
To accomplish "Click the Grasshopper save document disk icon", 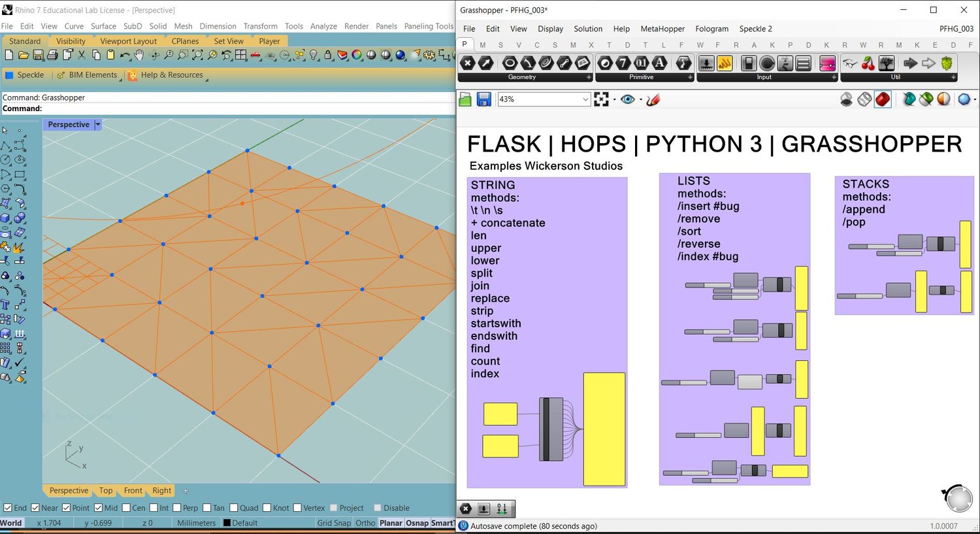I will 483,99.
